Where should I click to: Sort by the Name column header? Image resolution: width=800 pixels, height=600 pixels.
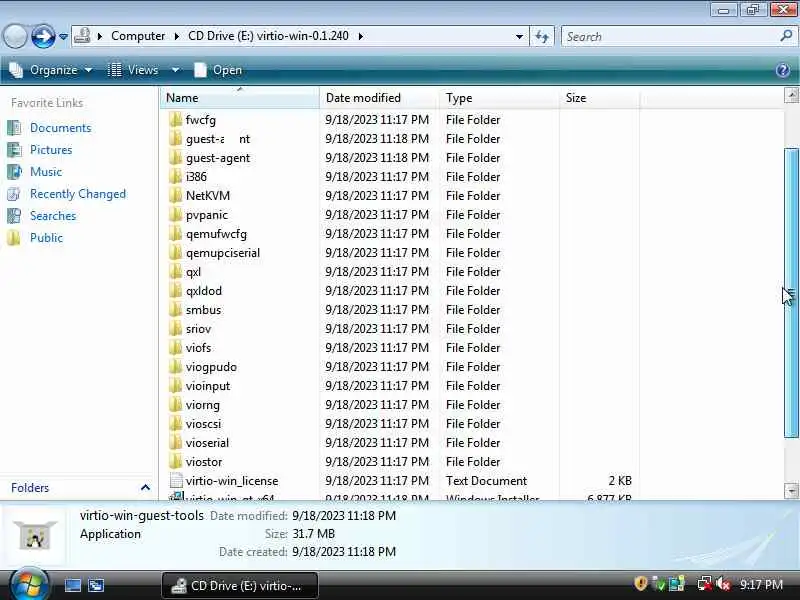239,97
